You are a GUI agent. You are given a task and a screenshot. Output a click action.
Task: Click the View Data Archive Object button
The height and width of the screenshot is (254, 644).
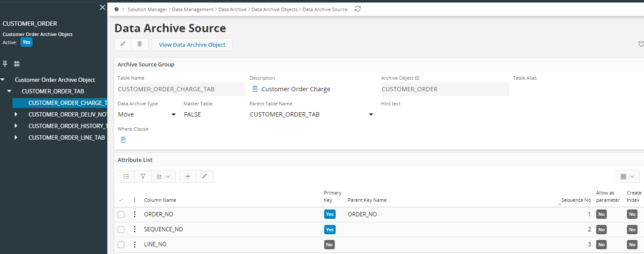coord(192,45)
